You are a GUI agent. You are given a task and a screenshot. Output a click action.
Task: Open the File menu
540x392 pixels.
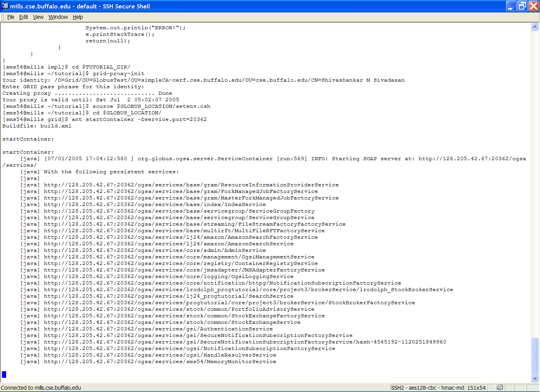11,17
